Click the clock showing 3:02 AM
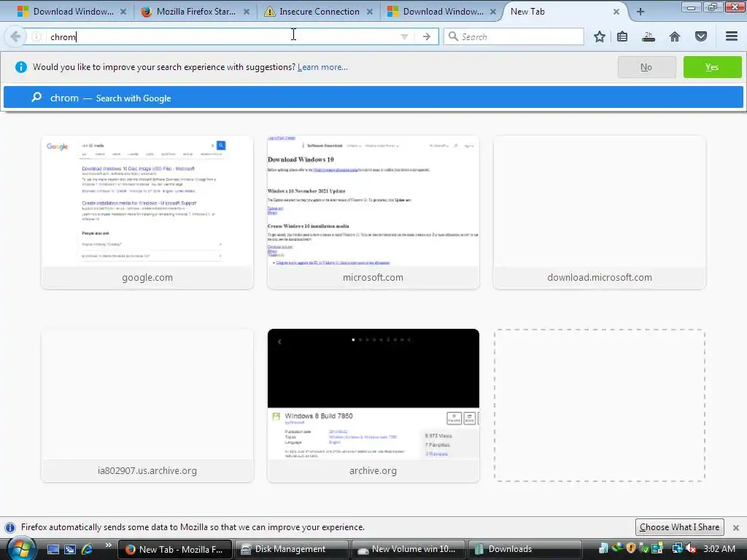 719,549
